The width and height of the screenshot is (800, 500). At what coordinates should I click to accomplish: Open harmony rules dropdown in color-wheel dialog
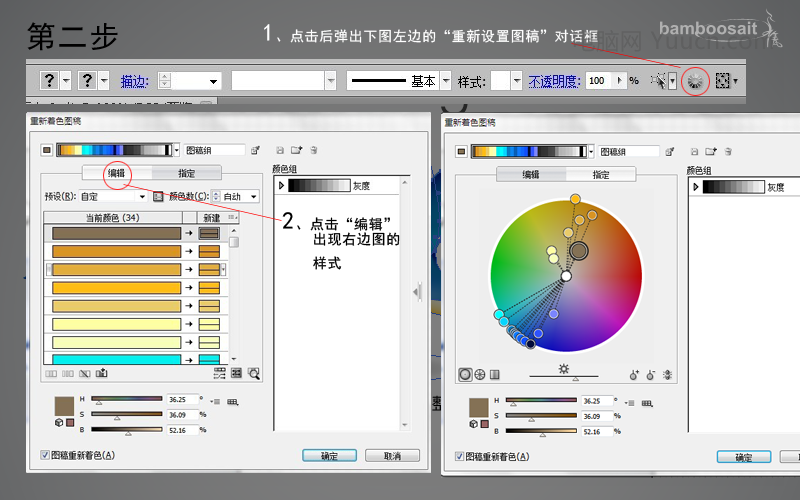591,152
